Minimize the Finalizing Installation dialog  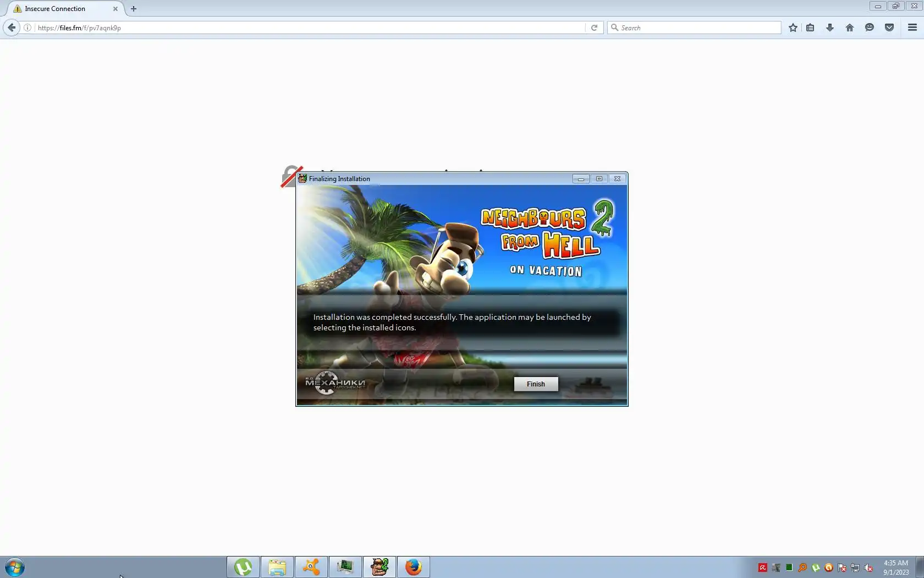click(581, 179)
